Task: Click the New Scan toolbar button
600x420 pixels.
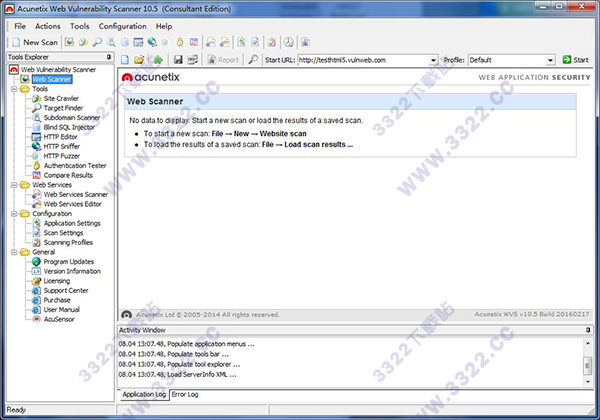Action: click(x=35, y=42)
